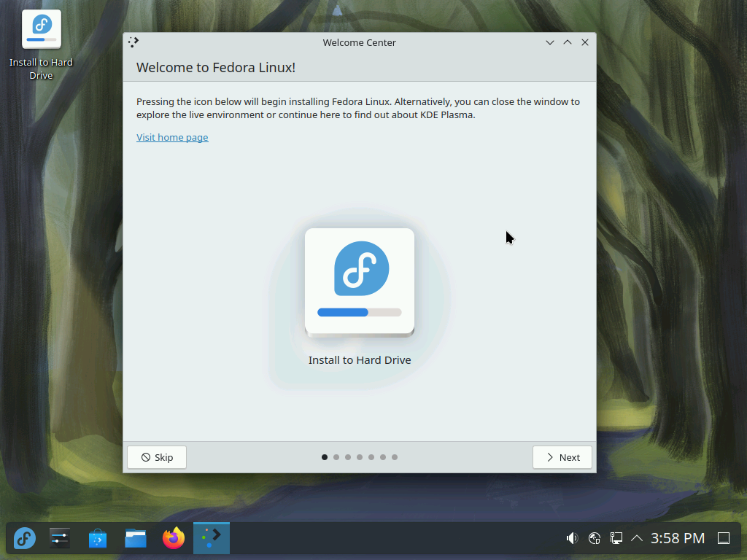
Task: Open System Settings from the taskbar
Action: [x=60, y=539]
